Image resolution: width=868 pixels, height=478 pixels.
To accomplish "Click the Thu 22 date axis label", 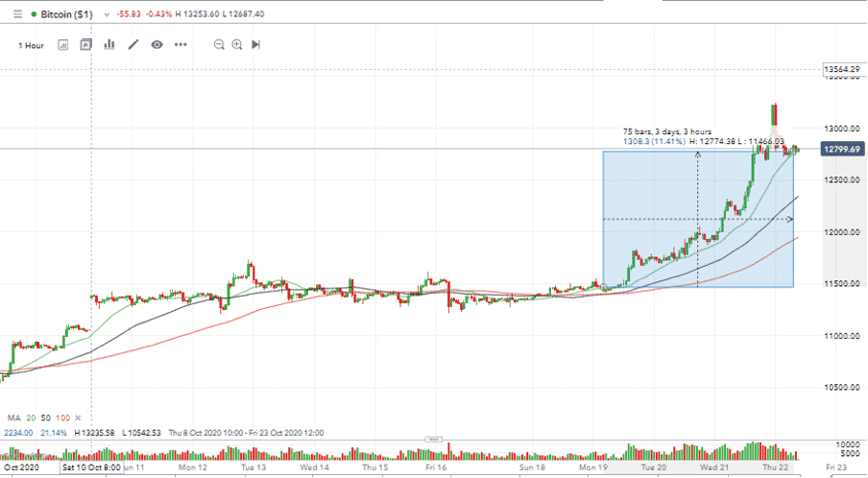I will (776, 467).
